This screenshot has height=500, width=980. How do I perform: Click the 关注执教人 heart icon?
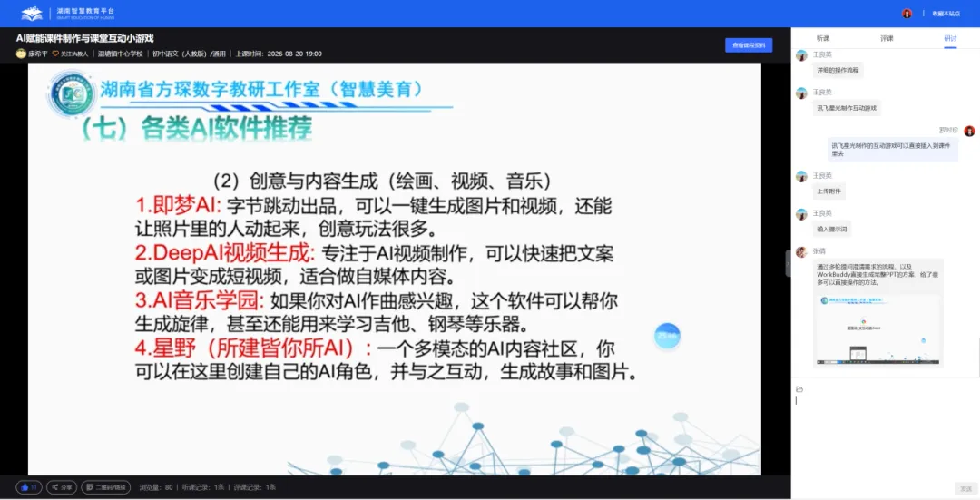[x=55, y=54]
